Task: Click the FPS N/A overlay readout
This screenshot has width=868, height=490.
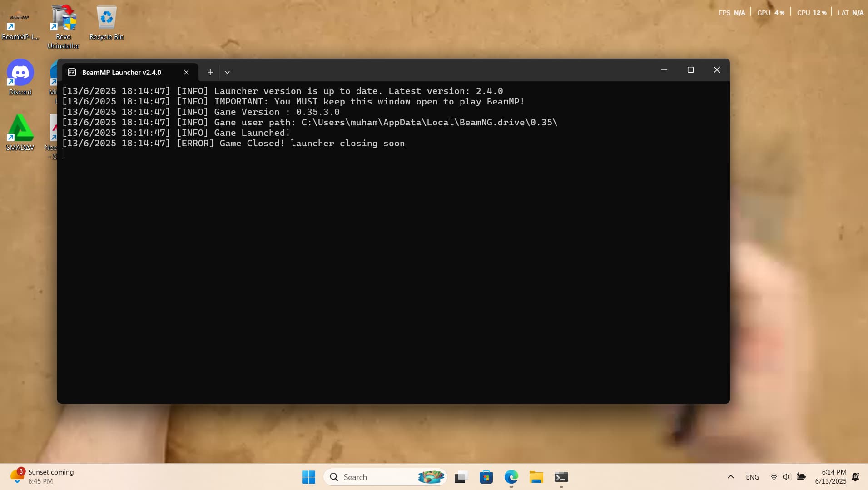Action: point(732,13)
